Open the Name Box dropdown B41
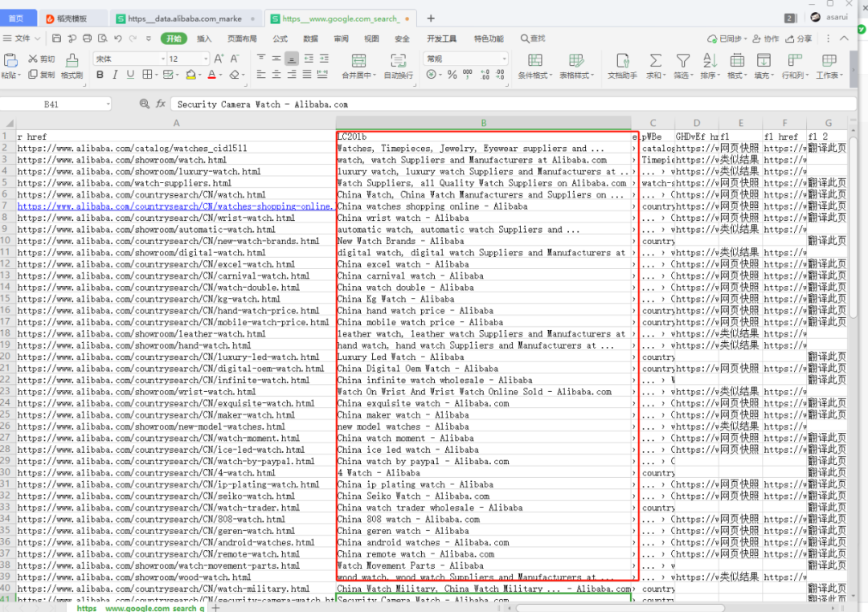Viewport: 868px width, 612px height. [x=108, y=104]
